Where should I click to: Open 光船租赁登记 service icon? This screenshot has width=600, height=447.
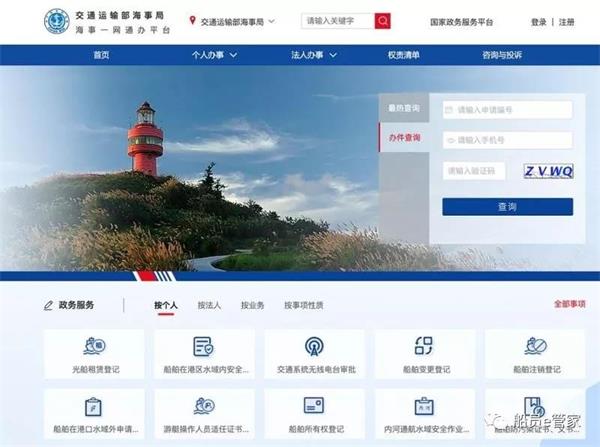pyautogui.click(x=95, y=347)
